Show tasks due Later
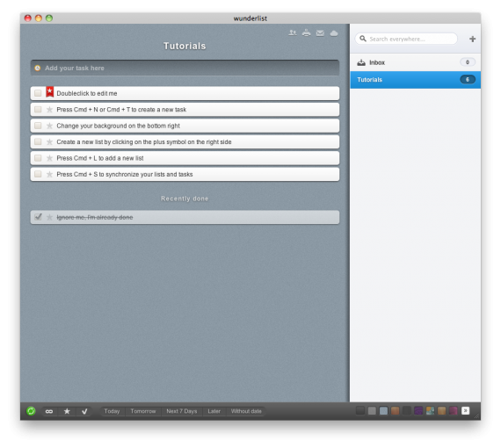The width and height of the screenshot is (501, 448). click(214, 411)
